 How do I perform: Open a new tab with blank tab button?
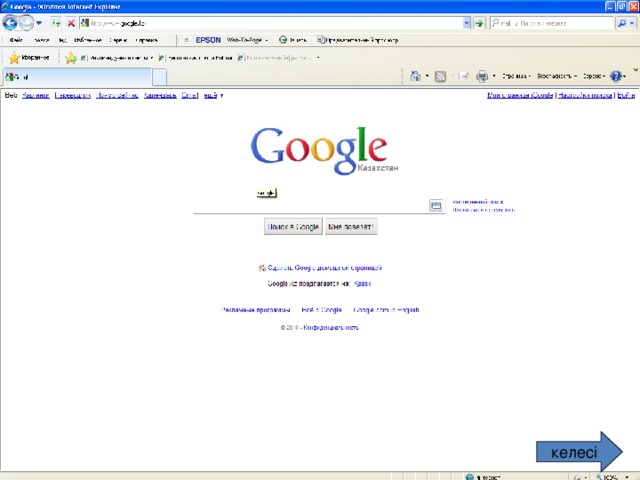coord(160,77)
